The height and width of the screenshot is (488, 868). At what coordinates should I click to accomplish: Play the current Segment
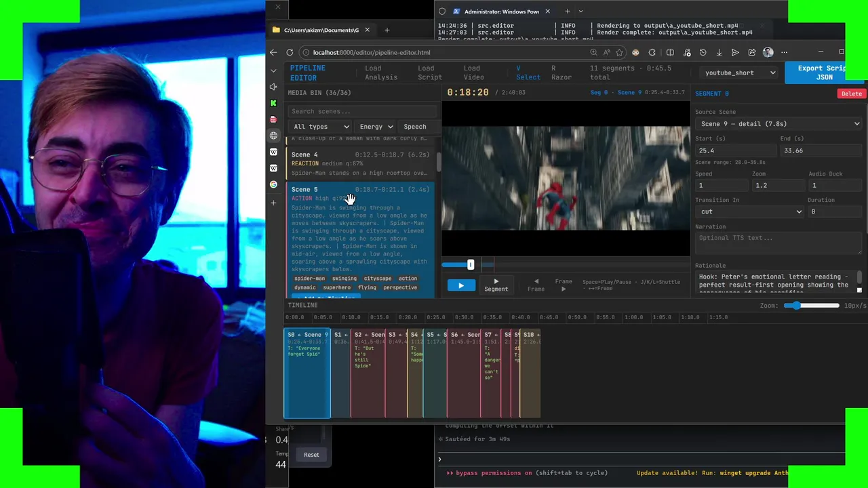tap(496, 285)
